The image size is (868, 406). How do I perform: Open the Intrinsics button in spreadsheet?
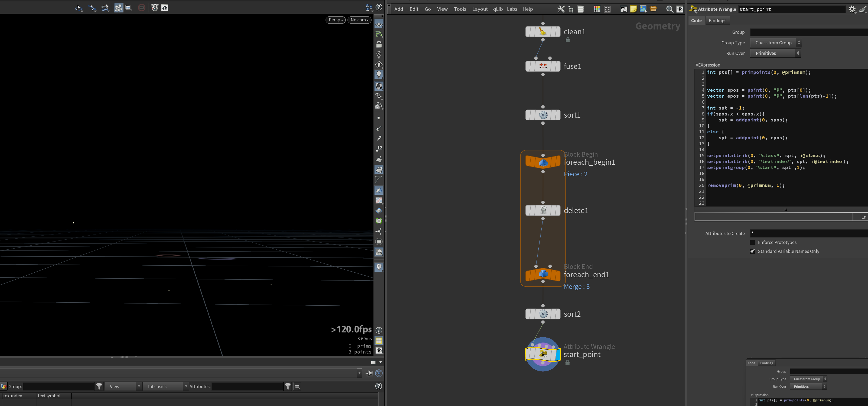click(x=165, y=387)
